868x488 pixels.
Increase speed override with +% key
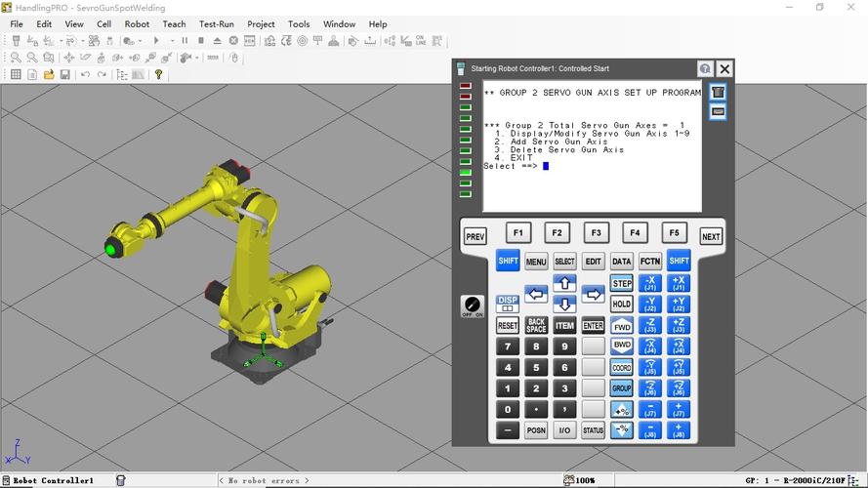point(622,410)
